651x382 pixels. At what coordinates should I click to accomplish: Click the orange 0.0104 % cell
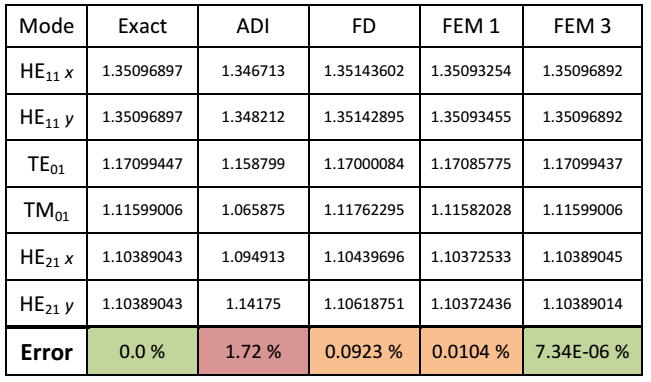471,352
